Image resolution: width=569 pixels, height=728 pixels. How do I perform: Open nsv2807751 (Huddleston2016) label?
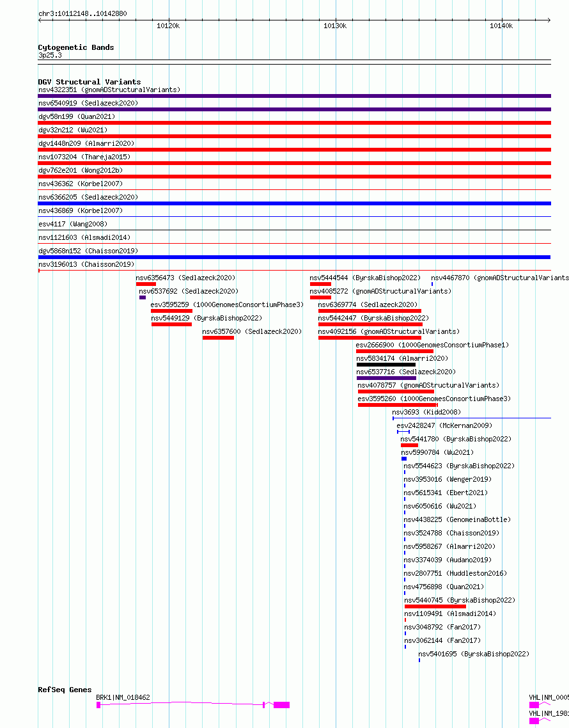click(x=455, y=574)
